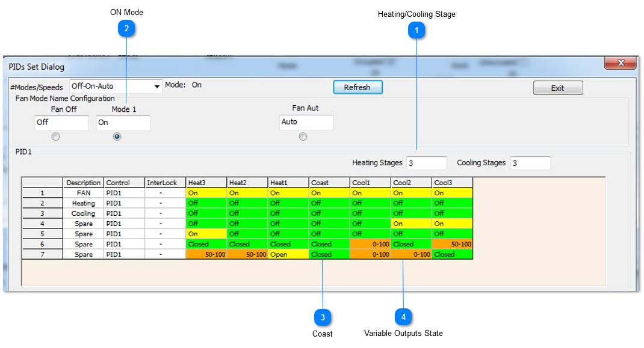This screenshot has height=348, width=644.
Task: Click the On cell under Cool2 in row 4
Action: pyautogui.click(x=412, y=224)
